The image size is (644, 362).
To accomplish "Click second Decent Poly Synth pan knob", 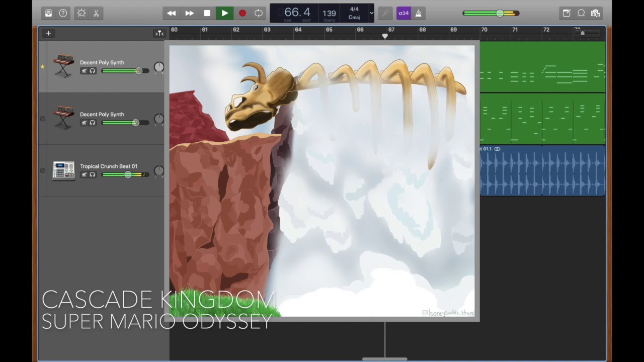I will [x=158, y=119].
